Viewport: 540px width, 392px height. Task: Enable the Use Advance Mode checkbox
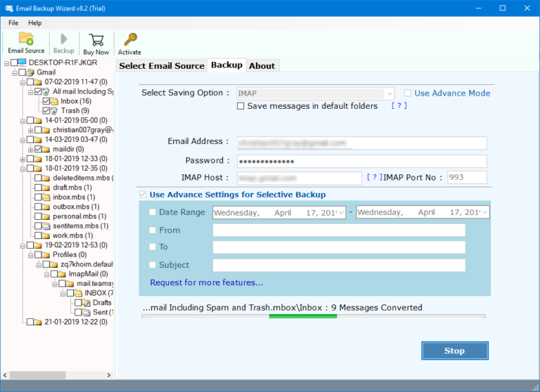coord(408,93)
